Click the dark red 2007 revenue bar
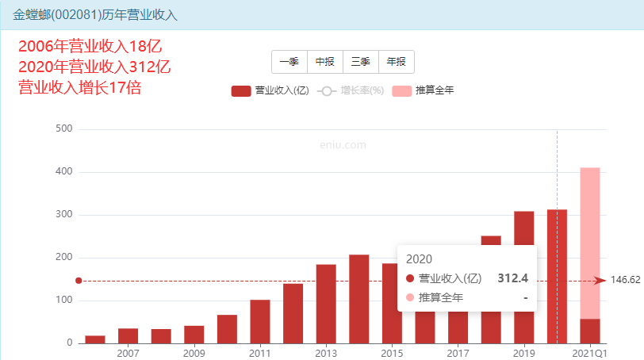Screen dimensions: 644x360 (128, 335)
